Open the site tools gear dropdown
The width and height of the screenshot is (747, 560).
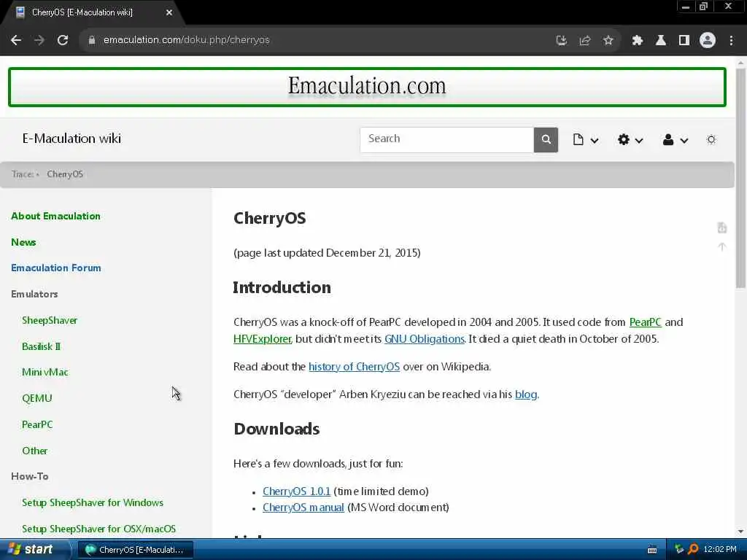click(630, 139)
